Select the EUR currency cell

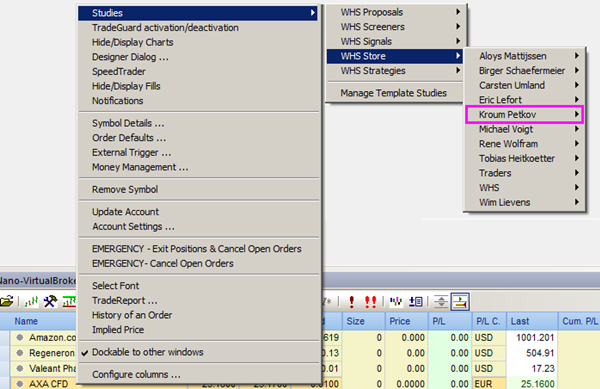point(489,383)
